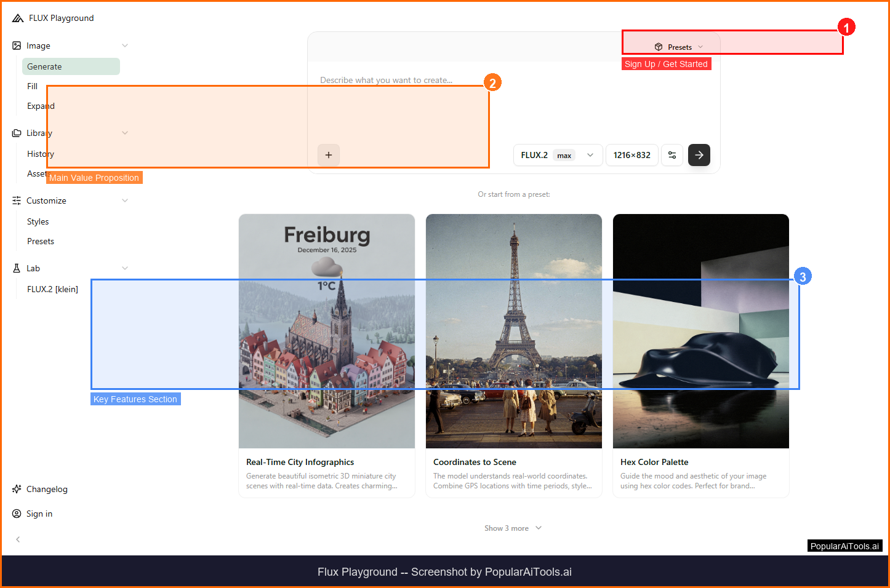Open the FLUX.2 max model dropdown
This screenshot has height=588, width=890.
pos(557,155)
